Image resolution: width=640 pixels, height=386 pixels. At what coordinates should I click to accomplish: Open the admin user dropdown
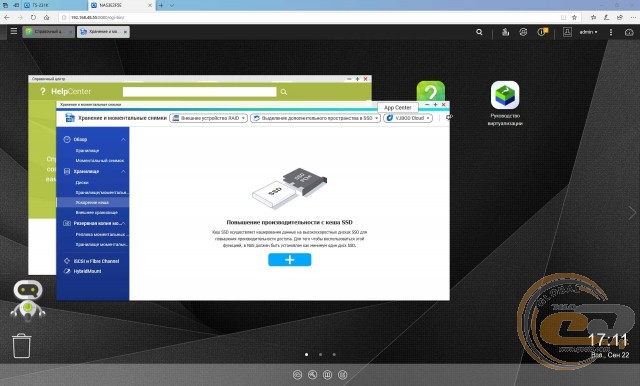pyautogui.click(x=588, y=32)
